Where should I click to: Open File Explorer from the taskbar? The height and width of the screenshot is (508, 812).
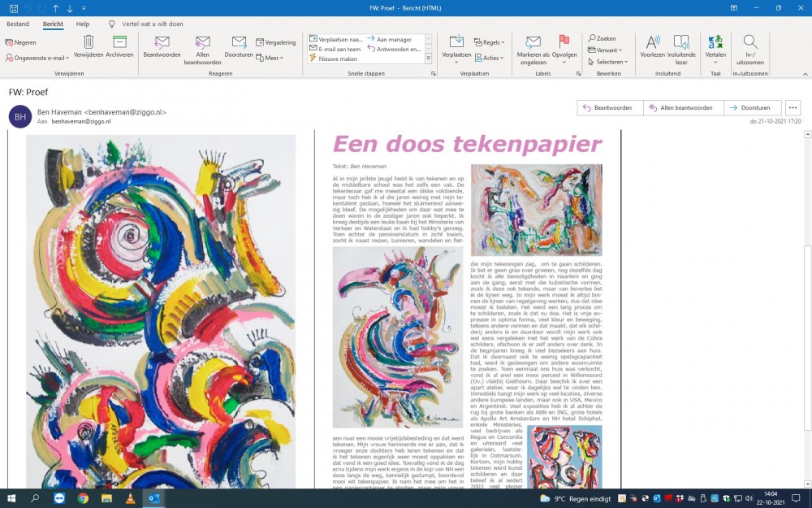106,499
